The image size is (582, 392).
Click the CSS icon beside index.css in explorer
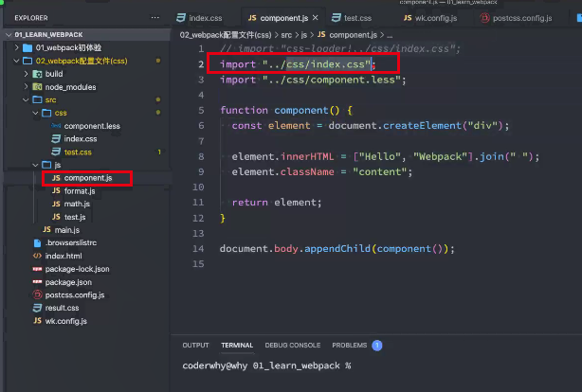[x=56, y=138]
